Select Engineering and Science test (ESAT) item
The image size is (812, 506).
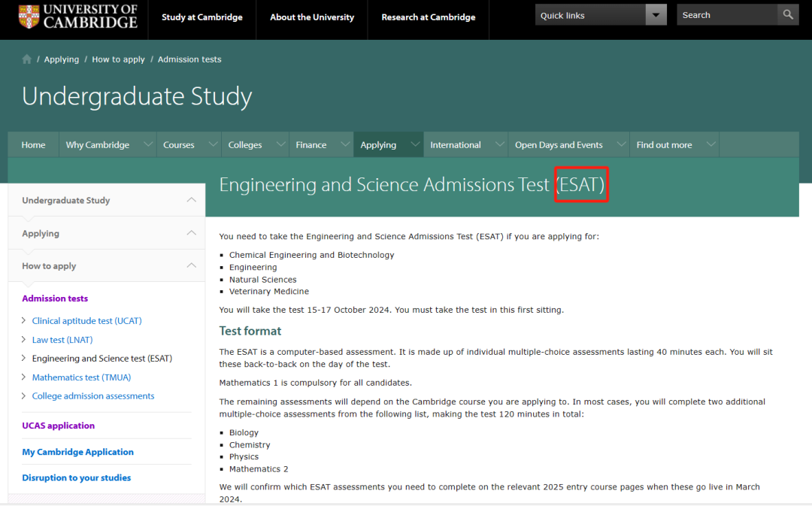click(102, 359)
